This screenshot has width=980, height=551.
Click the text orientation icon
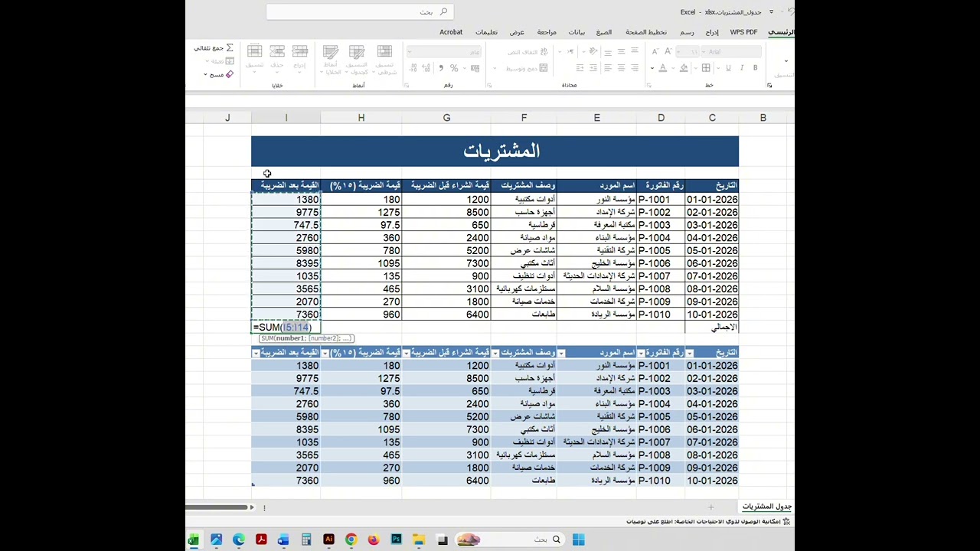[x=593, y=51]
